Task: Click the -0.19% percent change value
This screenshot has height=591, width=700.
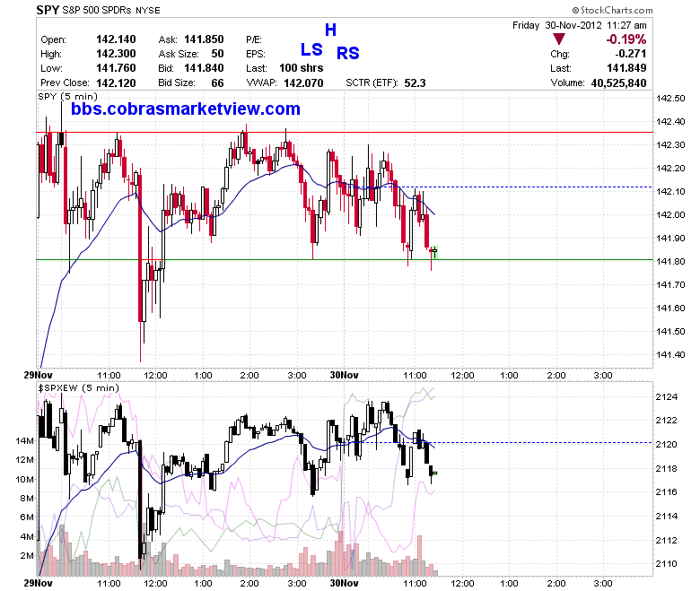Action: (626, 39)
